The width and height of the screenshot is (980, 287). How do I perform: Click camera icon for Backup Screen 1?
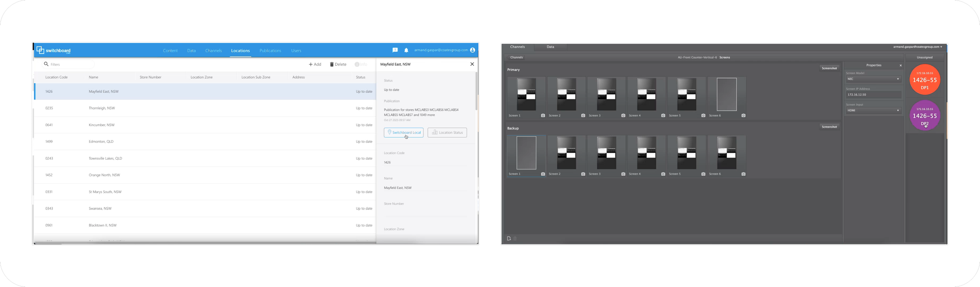pos(543,174)
